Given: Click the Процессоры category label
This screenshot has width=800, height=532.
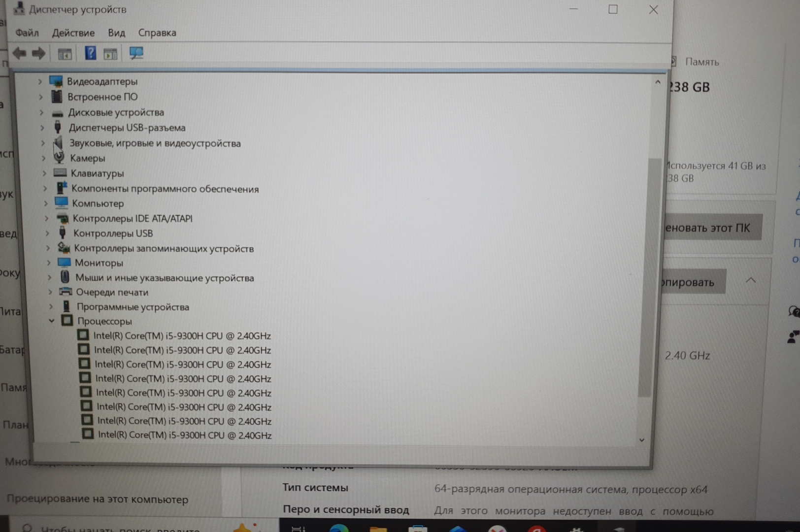Looking at the screenshot, I should (104, 321).
